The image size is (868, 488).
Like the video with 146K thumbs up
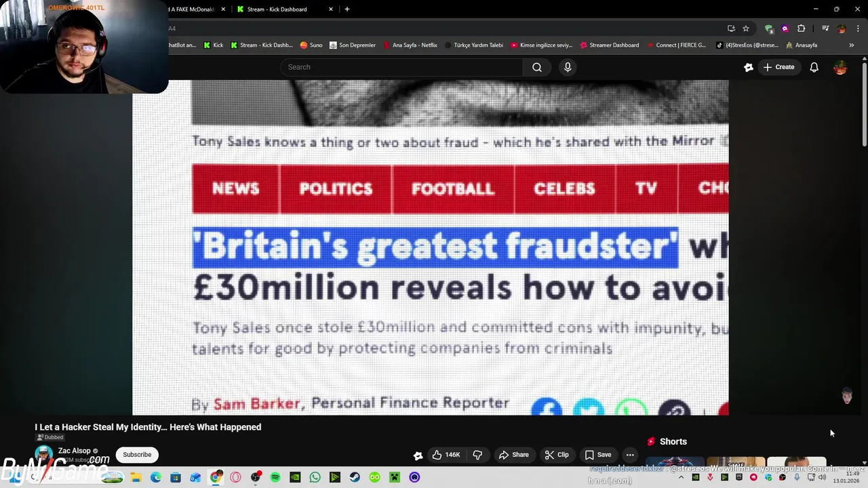click(x=446, y=455)
